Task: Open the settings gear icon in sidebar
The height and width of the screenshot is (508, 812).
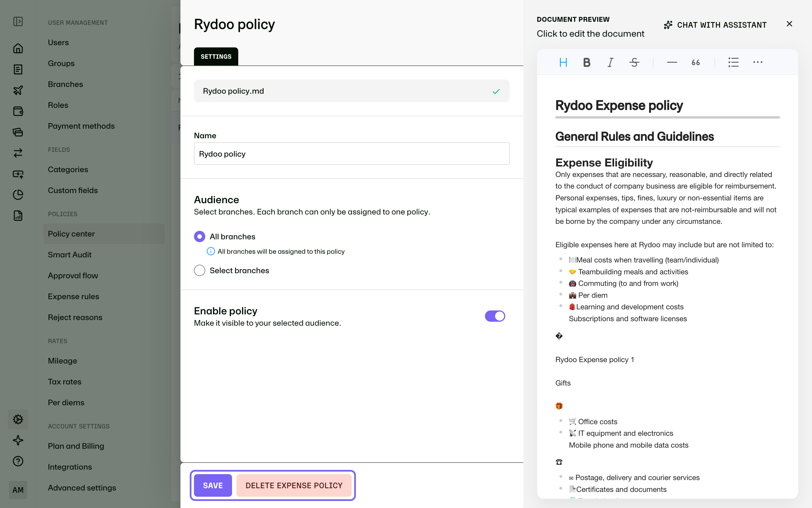Action: [18, 419]
